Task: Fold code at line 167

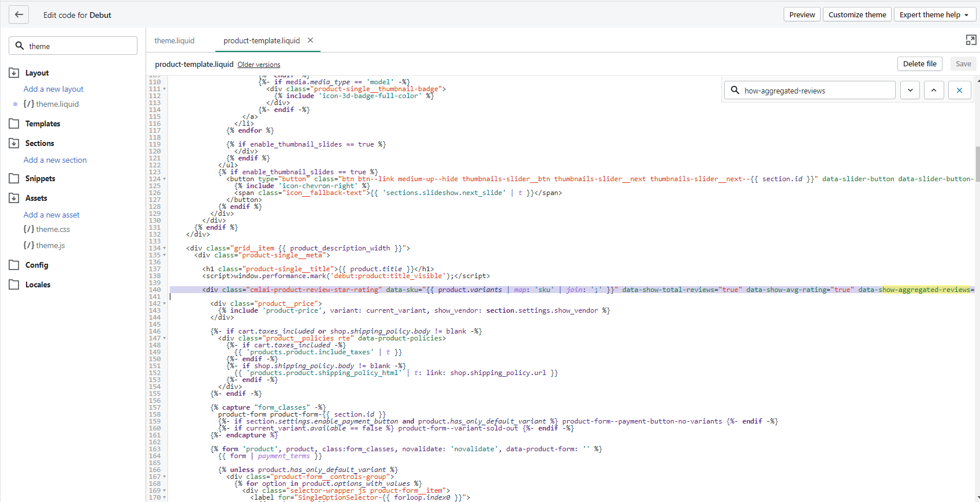Action: tap(165, 477)
